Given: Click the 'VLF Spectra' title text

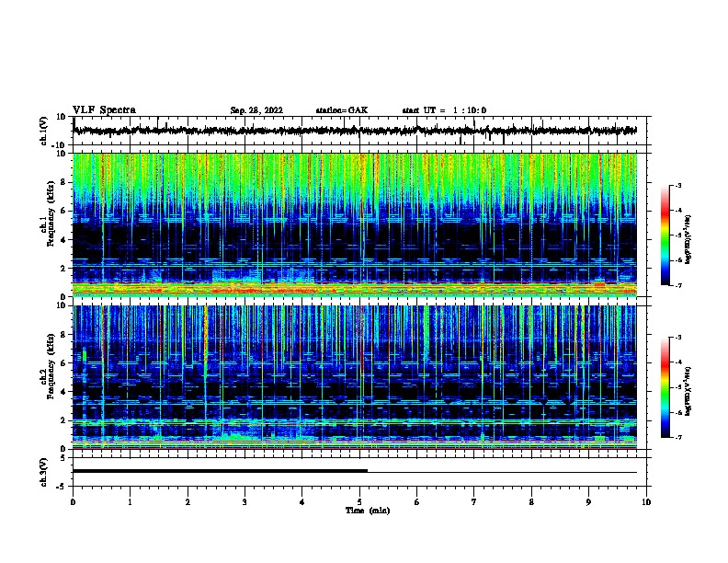Looking at the screenshot, I should [104, 110].
